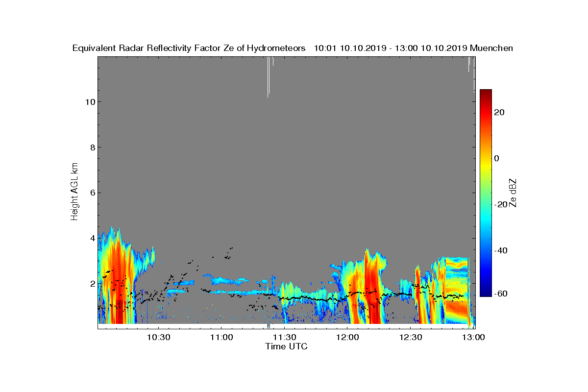Click the 'Height AGL km' axis label

(x=74, y=192)
